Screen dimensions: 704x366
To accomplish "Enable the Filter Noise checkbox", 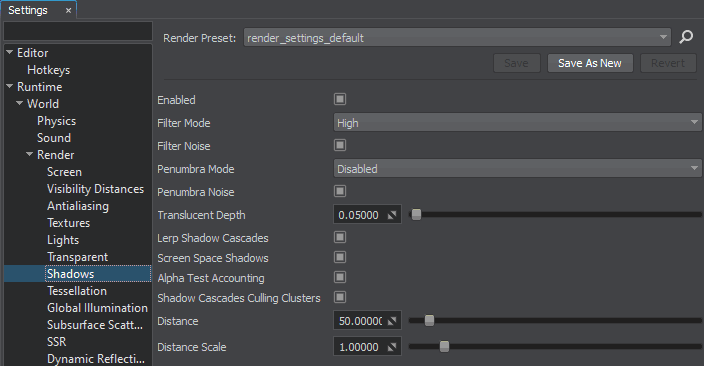I will [x=340, y=145].
